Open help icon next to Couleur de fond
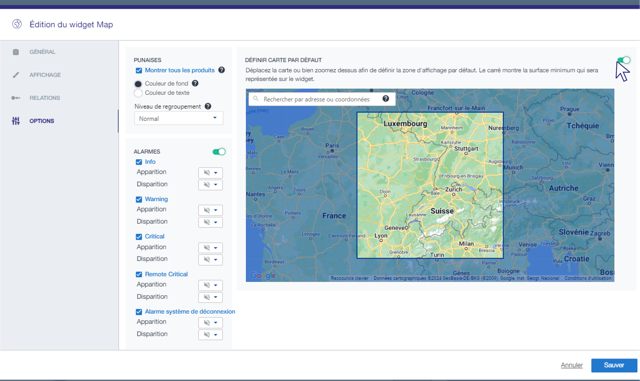 [195, 83]
